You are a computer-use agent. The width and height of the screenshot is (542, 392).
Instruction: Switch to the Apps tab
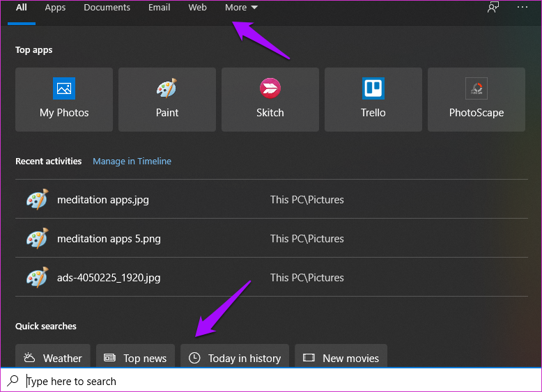[x=55, y=8]
